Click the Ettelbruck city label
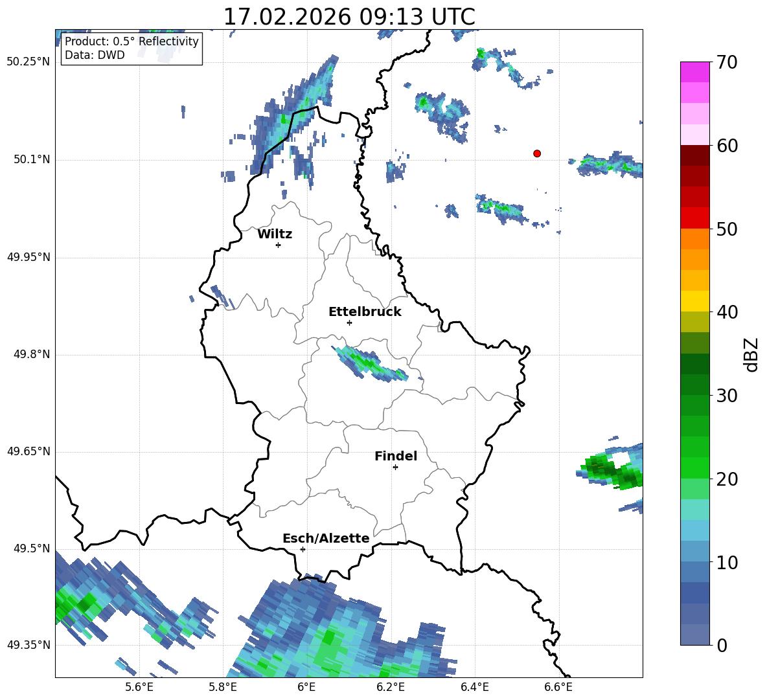 click(x=365, y=312)
